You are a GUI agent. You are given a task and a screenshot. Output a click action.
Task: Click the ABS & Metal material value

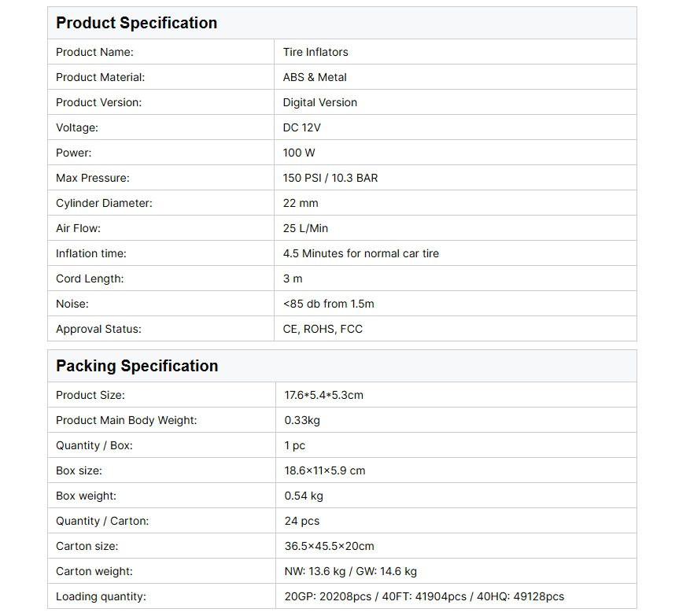click(x=315, y=77)
